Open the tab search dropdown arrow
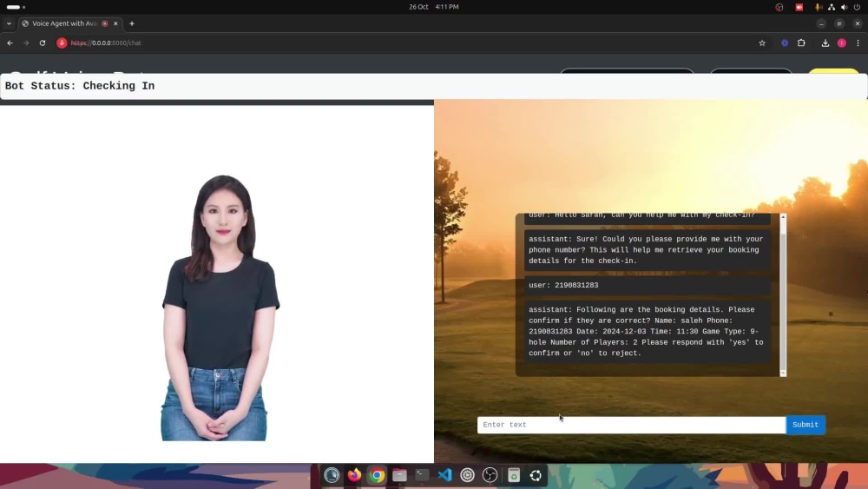The height and width of the screenshot is (489, 868). pos(9,23)
